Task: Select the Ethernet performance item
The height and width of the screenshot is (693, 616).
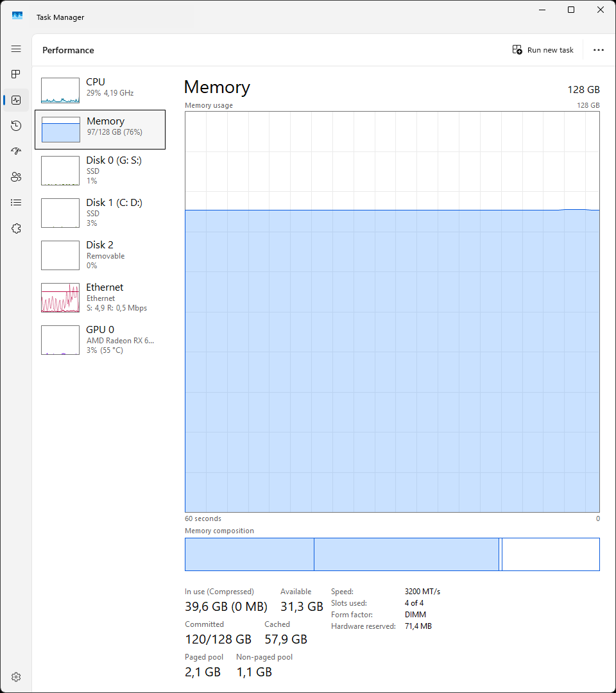Action: coord(100,298)
